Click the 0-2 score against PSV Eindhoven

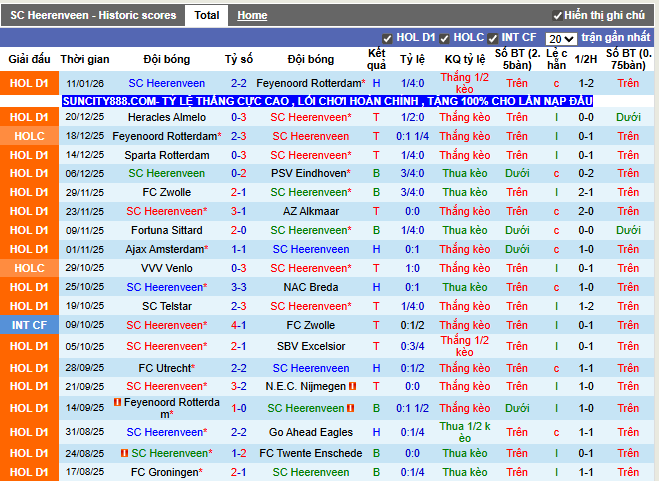tap(238, 173)
